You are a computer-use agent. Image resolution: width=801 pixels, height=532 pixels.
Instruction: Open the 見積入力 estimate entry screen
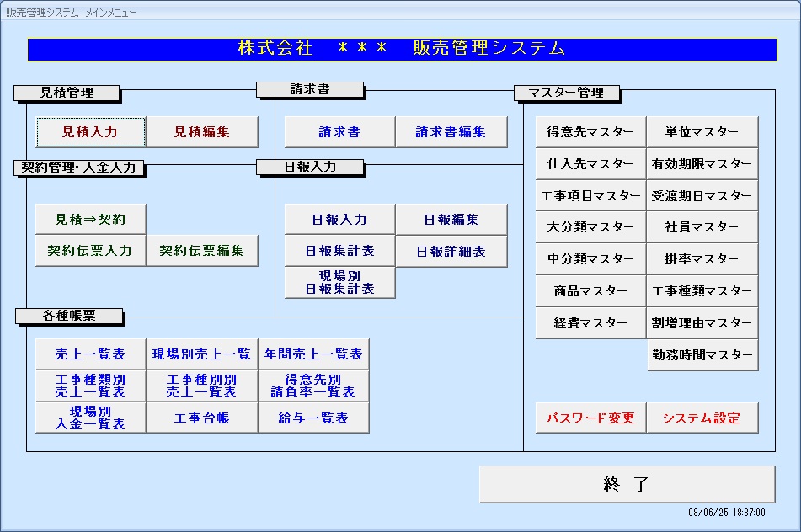pyautogui.click(x=91, y=132)
